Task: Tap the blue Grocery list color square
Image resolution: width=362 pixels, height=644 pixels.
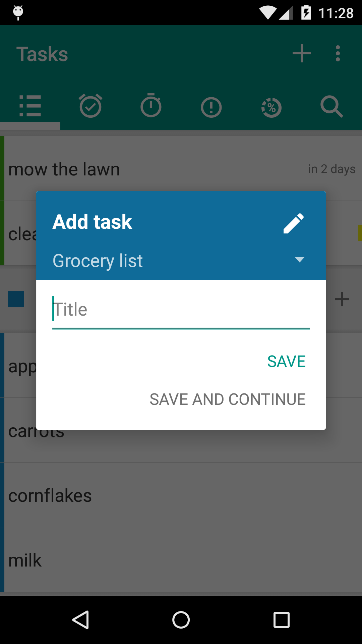Action: point(16,299)
